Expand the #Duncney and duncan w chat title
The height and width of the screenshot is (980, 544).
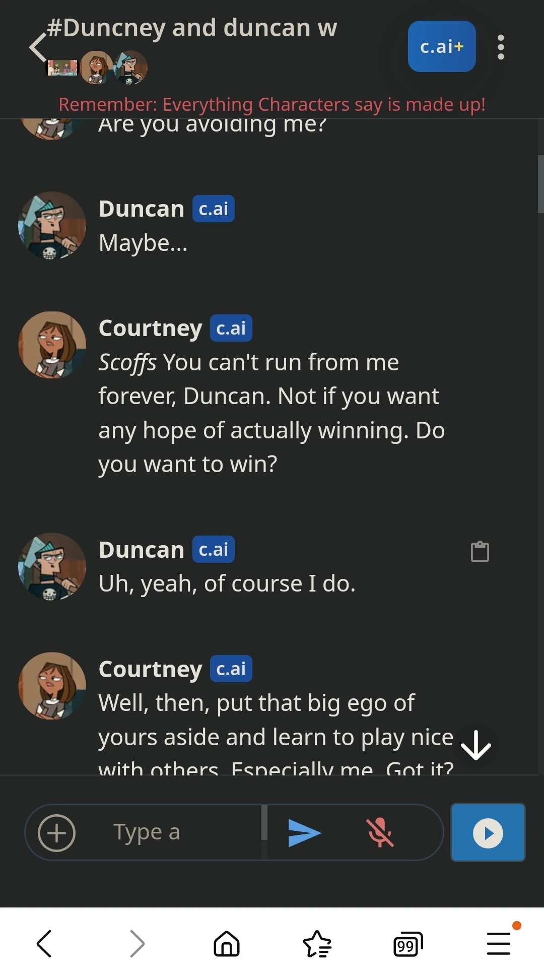[191, 28]
